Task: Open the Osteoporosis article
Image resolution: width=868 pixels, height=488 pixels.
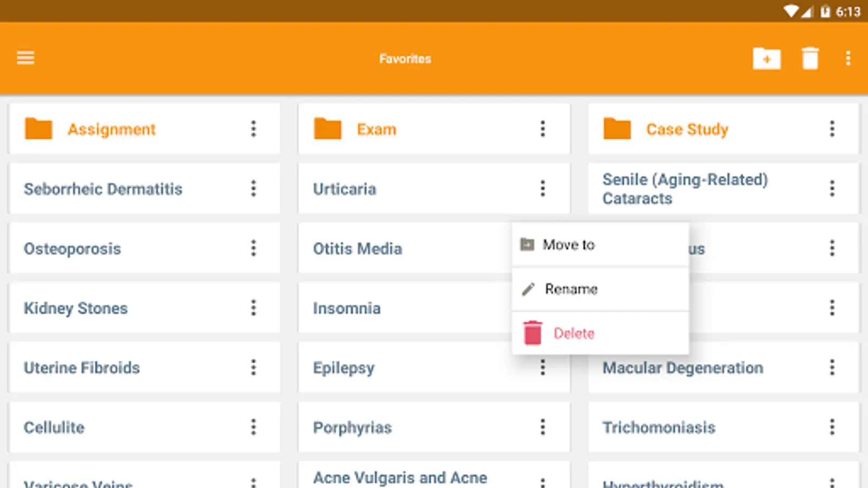Action: point(72,249)
